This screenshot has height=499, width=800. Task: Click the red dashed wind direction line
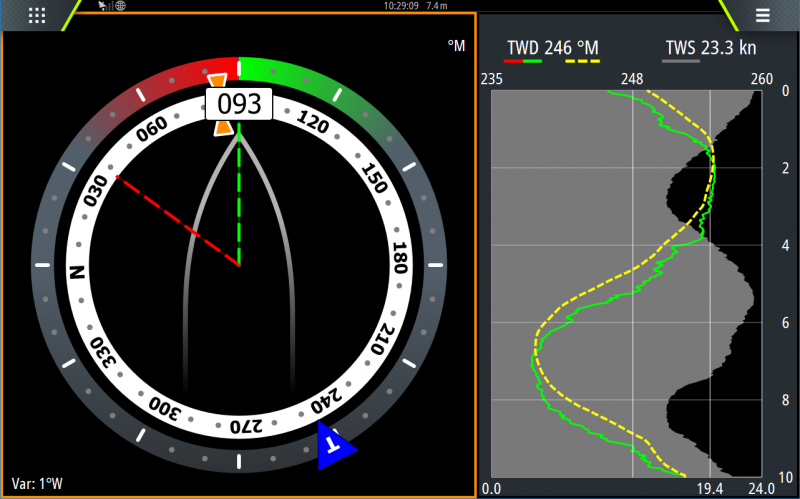[x=178, y=221]
